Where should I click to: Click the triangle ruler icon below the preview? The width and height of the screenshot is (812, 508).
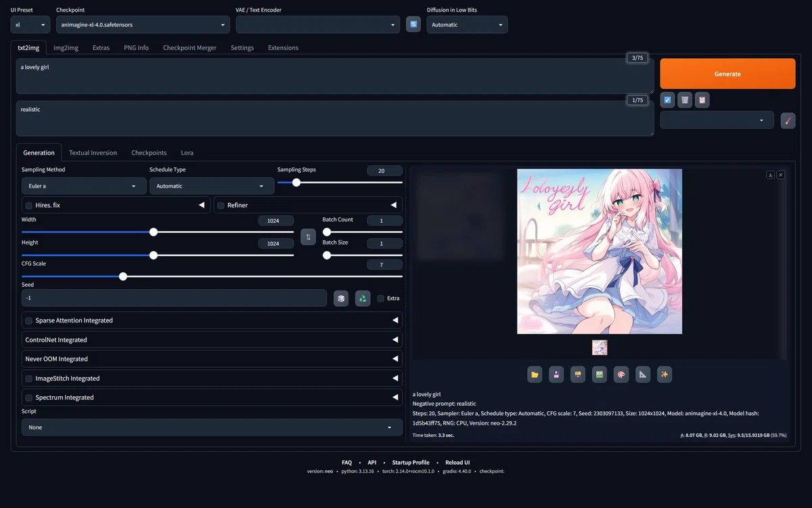[643, 375]
